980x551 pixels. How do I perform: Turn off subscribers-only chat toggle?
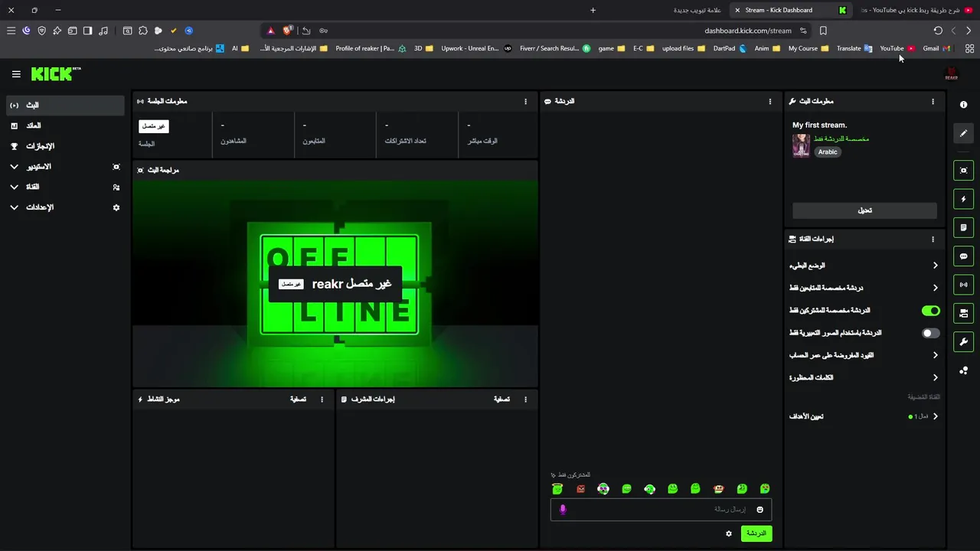point(930,311)
